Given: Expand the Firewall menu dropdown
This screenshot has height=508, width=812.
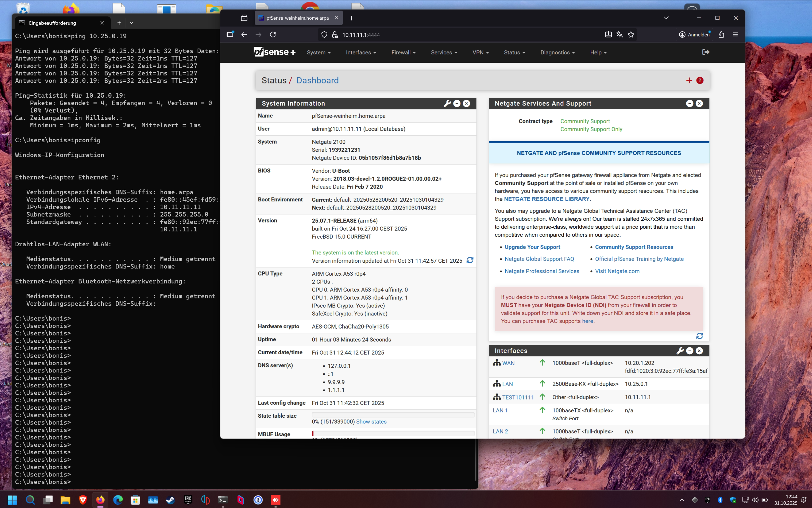Looking at the screenshot, I should point(403,52).
